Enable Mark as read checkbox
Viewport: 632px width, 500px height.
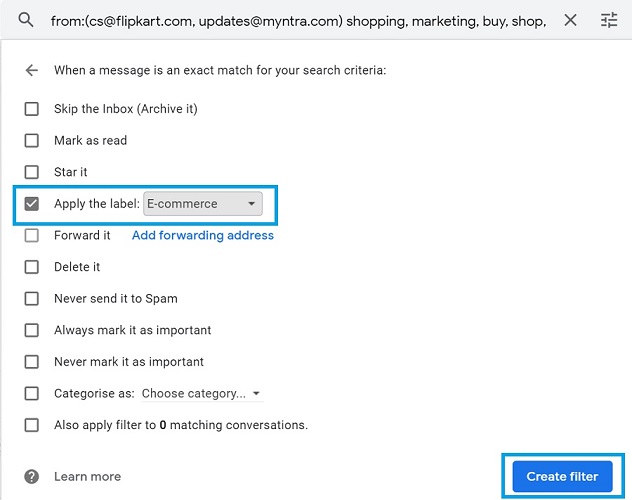(31, 141)
